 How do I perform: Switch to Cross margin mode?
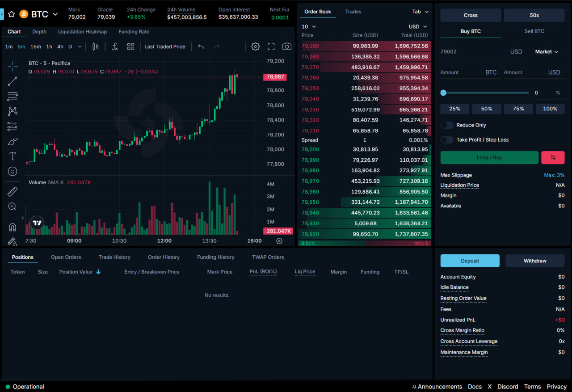coord(471,15)
